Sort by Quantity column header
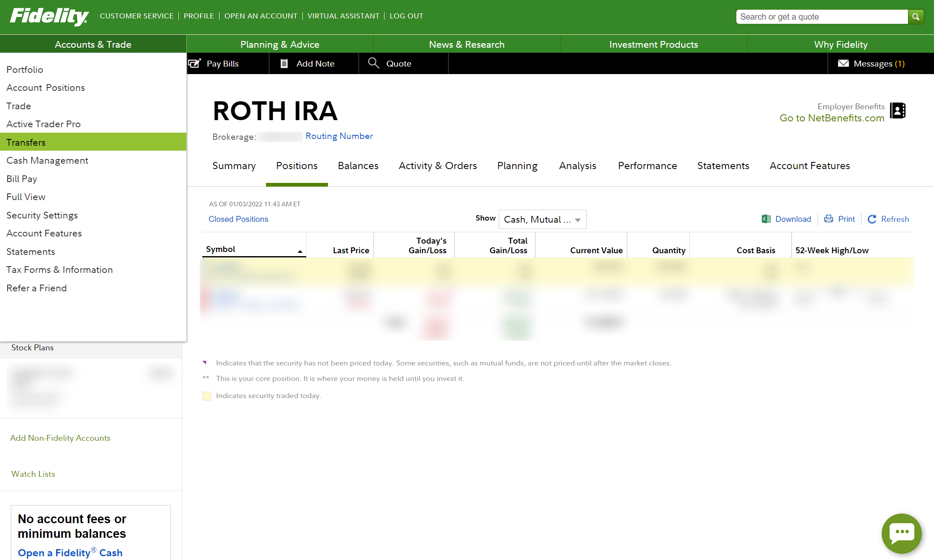This screenshot has height=560, width=934. point(668,250)
